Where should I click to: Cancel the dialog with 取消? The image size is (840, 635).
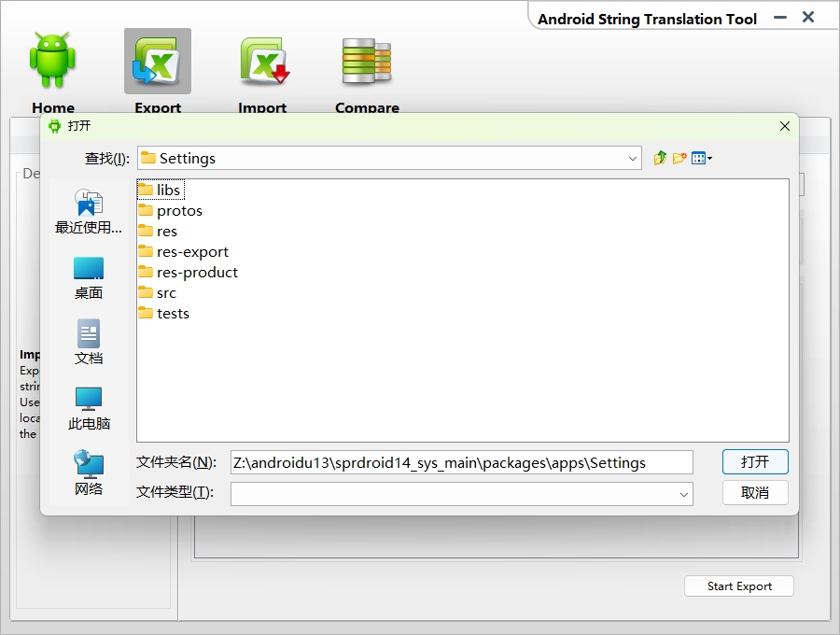click(x=755, y=492)
